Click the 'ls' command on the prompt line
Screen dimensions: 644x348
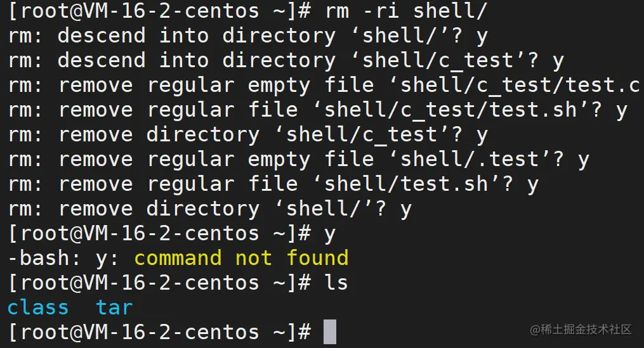pos(337,283)
